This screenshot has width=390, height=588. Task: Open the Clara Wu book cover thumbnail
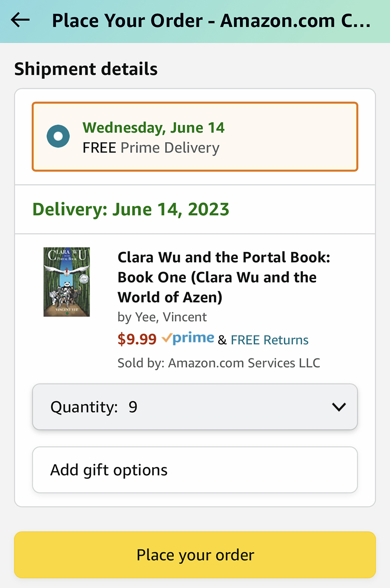(x=67, y=282)
